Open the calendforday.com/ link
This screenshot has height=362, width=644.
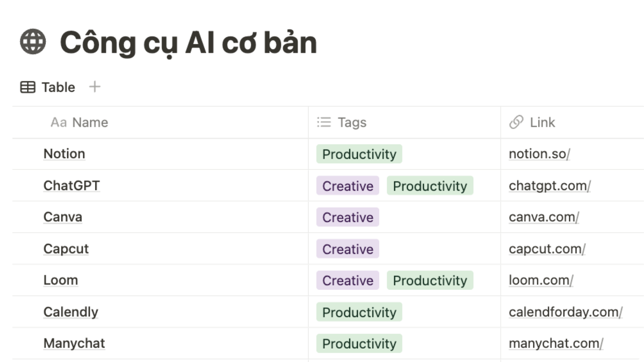click(566, 312)
